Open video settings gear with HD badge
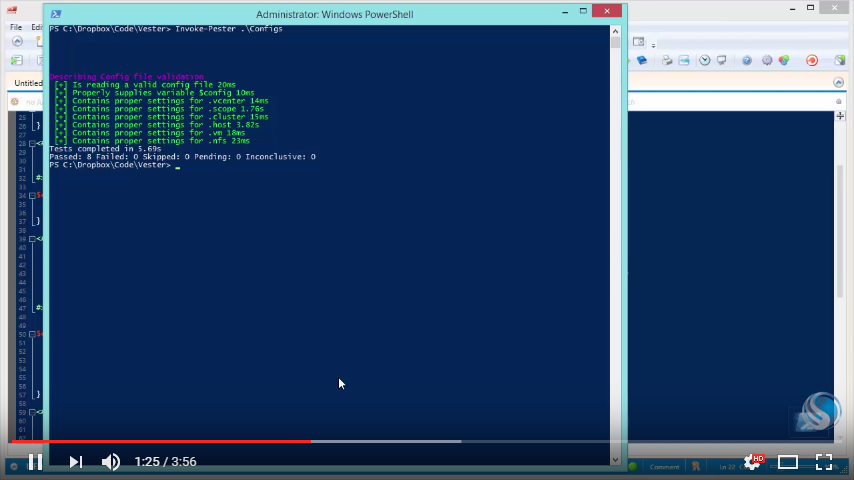The image size is (854, 480). (753, 462)
